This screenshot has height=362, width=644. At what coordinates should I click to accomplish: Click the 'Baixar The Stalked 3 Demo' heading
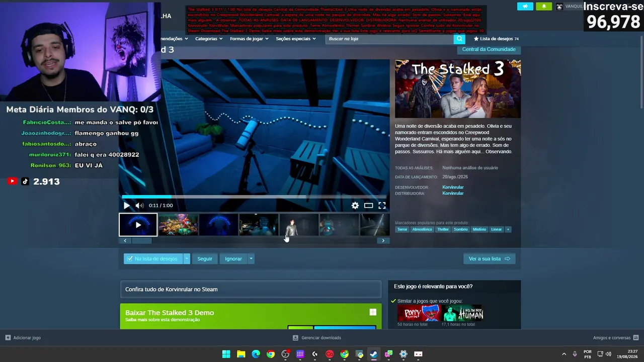[x=170, y=313]
